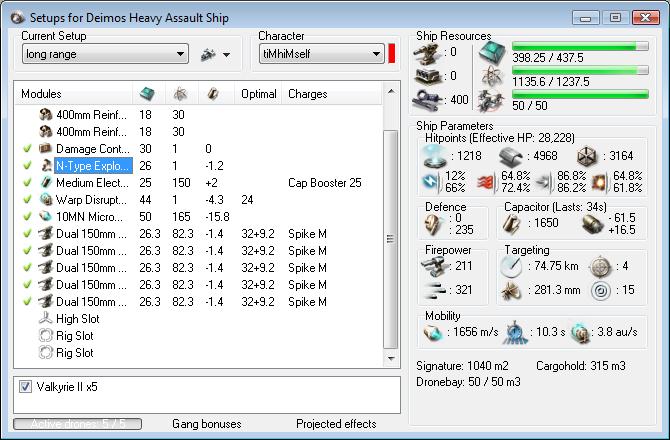Click the module list scroll up arrow
670x440 pixels.
391,91
